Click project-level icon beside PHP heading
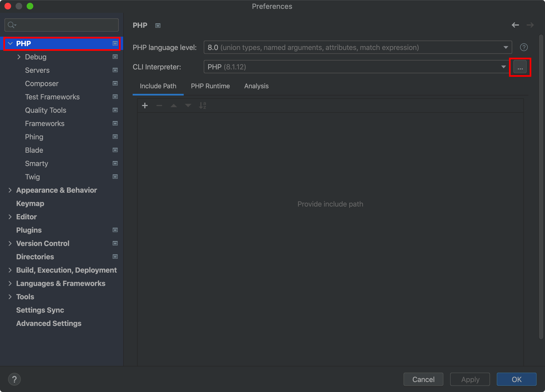The width and height of the screenshot is (545, 392). coord(158,26)
